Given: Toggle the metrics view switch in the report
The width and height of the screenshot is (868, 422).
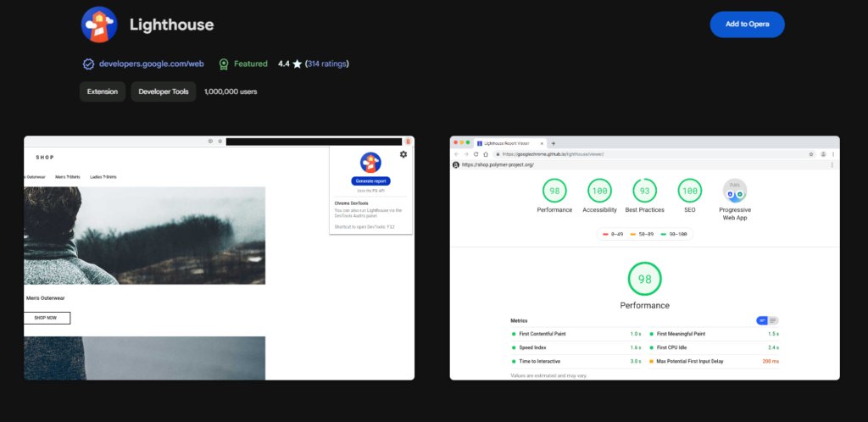Looking at the screenshot, I should tap(767, 321).
